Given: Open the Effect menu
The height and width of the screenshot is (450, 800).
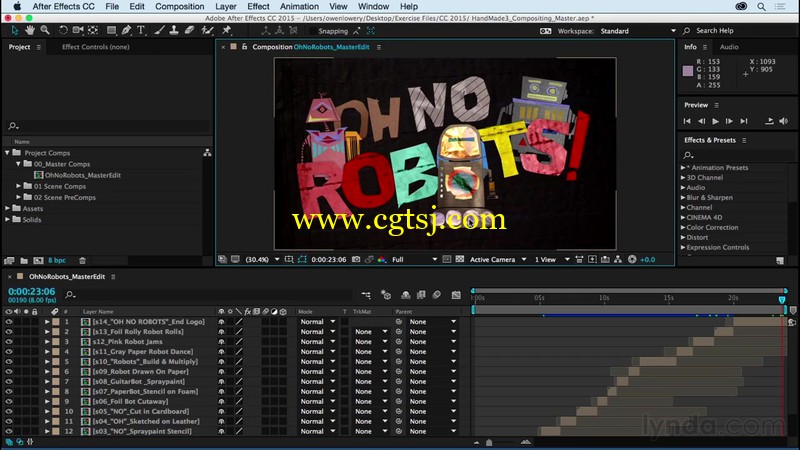Looking at the screenshot, I should click(258, 7).
